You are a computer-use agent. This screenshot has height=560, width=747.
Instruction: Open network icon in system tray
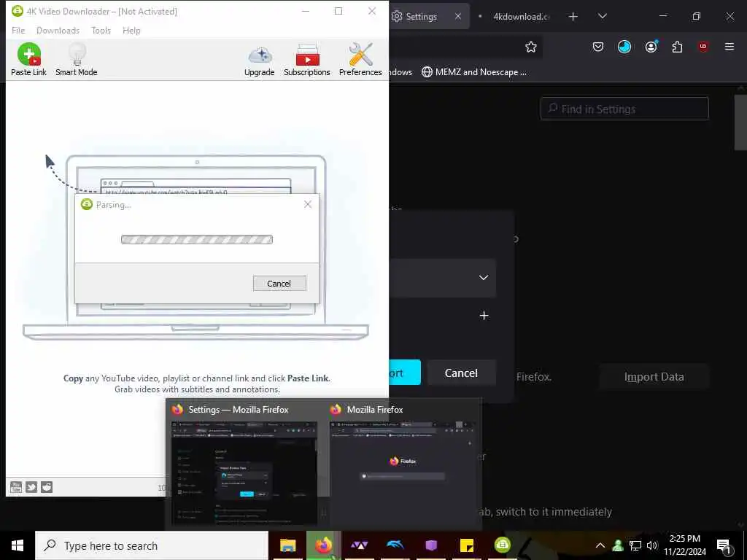coord(635,545)
